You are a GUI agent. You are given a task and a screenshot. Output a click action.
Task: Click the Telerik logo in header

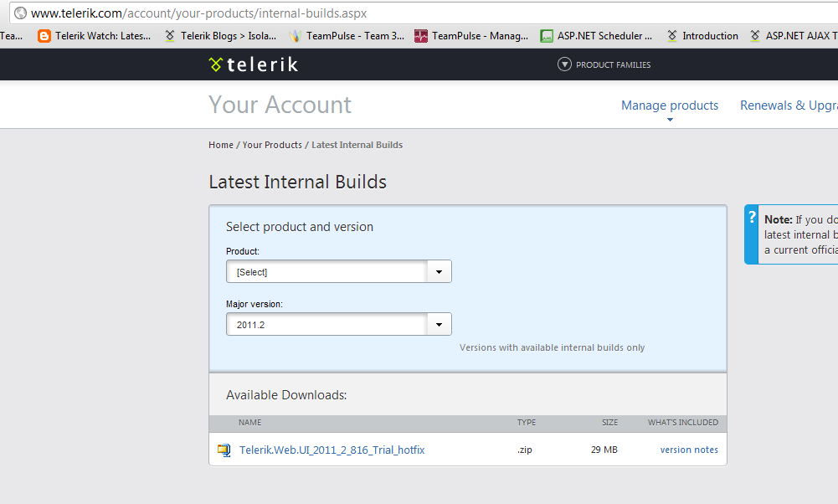point(254,64)
